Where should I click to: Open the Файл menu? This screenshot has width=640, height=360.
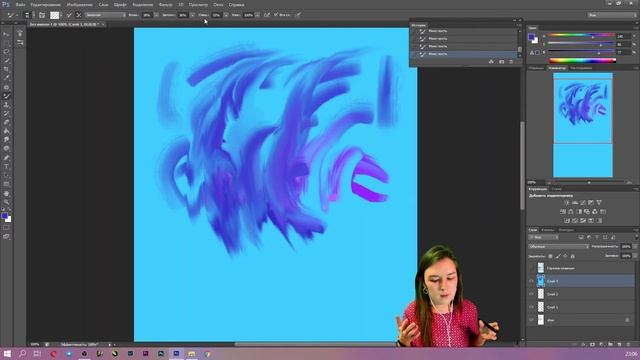(20, 4)
